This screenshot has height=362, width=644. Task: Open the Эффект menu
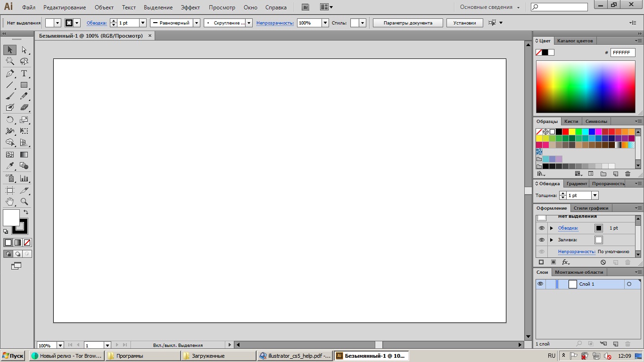point(190,8)
